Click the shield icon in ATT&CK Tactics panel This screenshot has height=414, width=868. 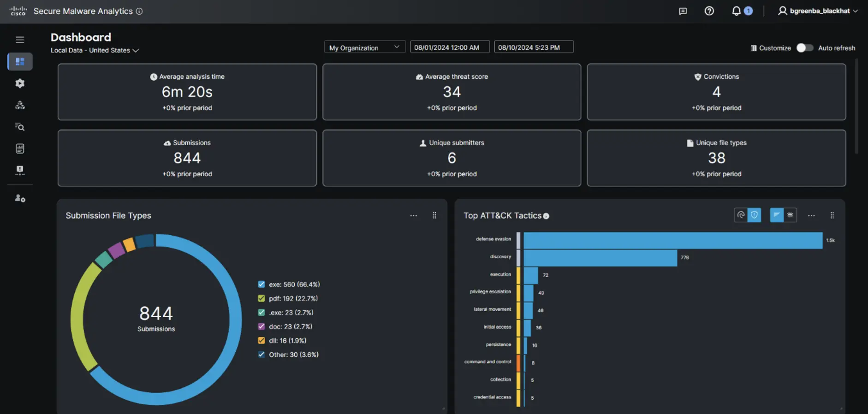click(x=754, y=215)
